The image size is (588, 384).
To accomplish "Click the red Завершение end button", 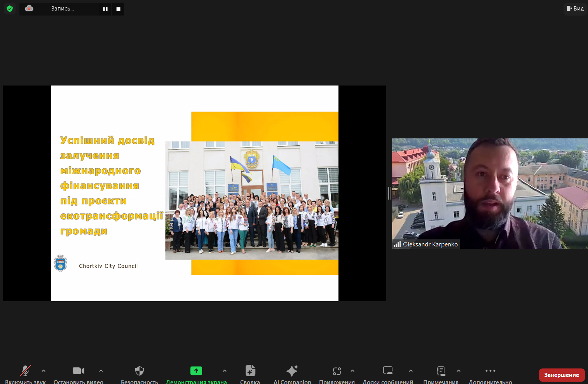I will point(562,375).
